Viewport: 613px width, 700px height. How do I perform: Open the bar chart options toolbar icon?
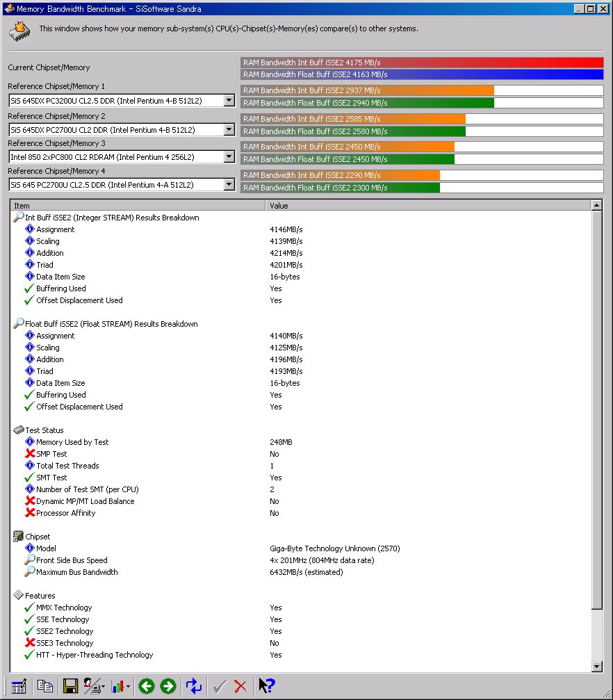120,686
